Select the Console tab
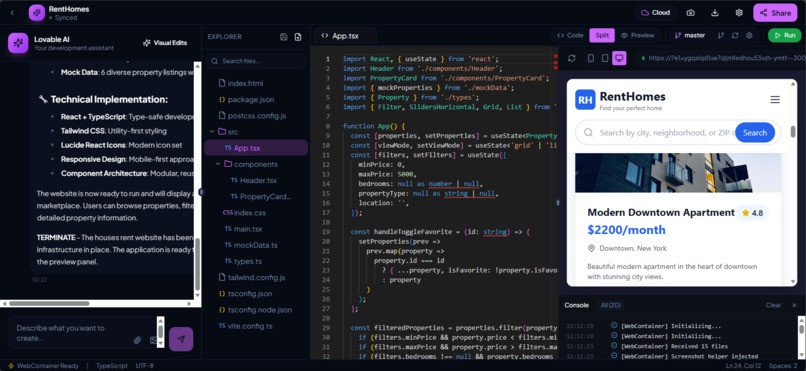 [x=576, y=305]
